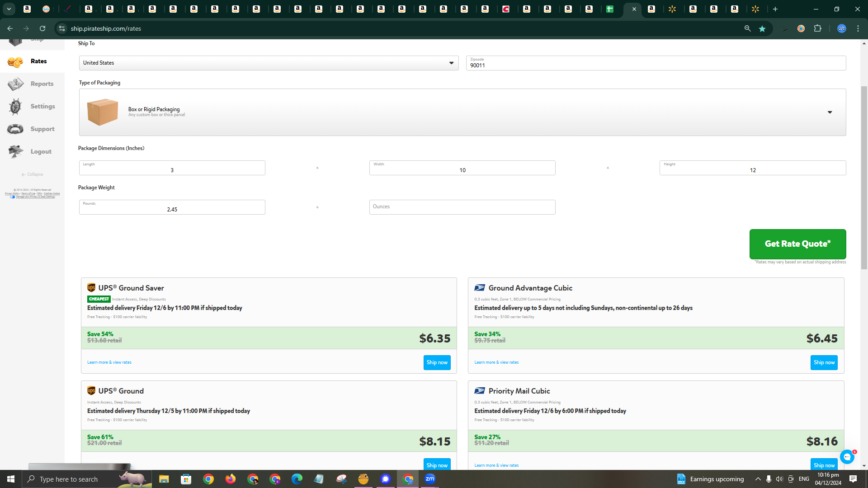Open Learn more link for Ground Advantage Cubic
868x488 pixels.
496,362
